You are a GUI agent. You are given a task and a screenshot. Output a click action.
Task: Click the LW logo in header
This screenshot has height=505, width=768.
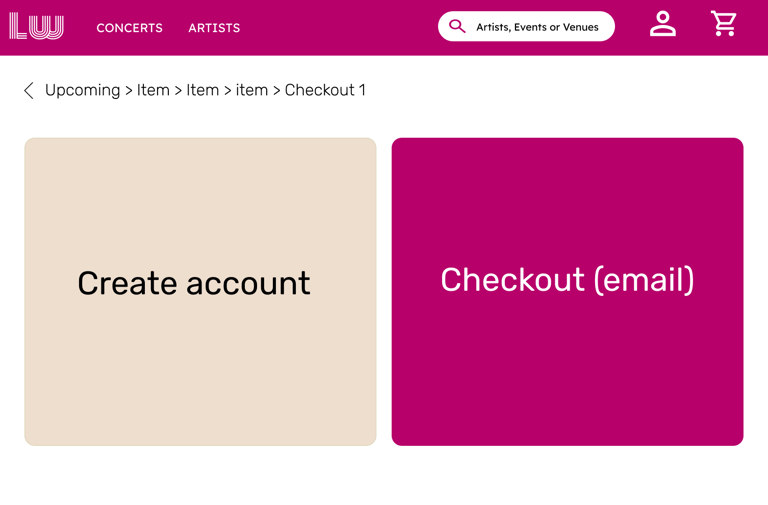pyautogui.click(x=37, y=27)
